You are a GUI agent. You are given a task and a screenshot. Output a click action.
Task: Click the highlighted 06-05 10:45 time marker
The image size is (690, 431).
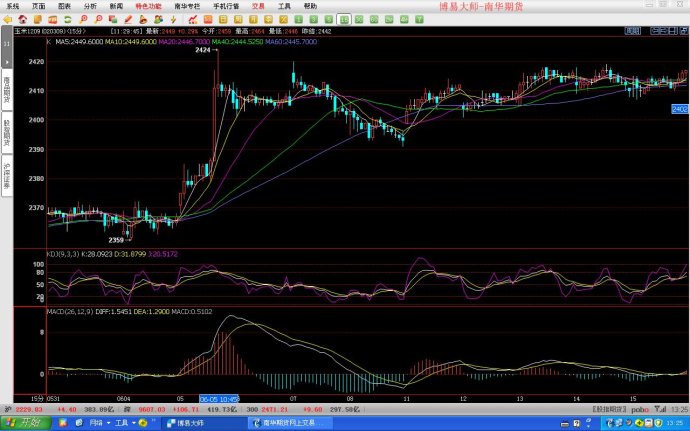pyautogui.click(x=217, y=398)
